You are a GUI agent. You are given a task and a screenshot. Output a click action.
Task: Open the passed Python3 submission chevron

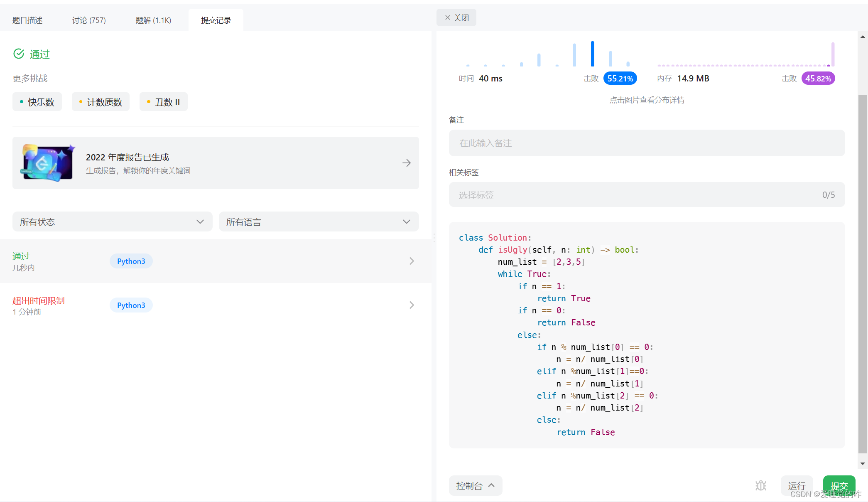point(411,261)
